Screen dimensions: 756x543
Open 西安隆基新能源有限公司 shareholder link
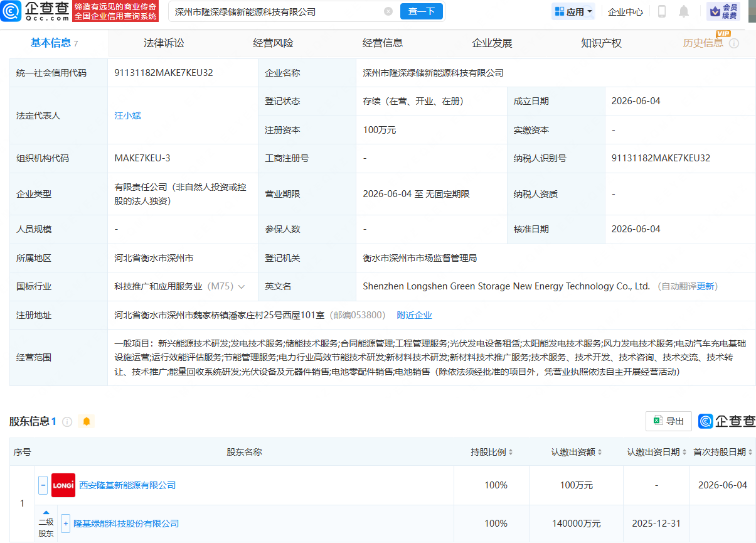[127, 485]
